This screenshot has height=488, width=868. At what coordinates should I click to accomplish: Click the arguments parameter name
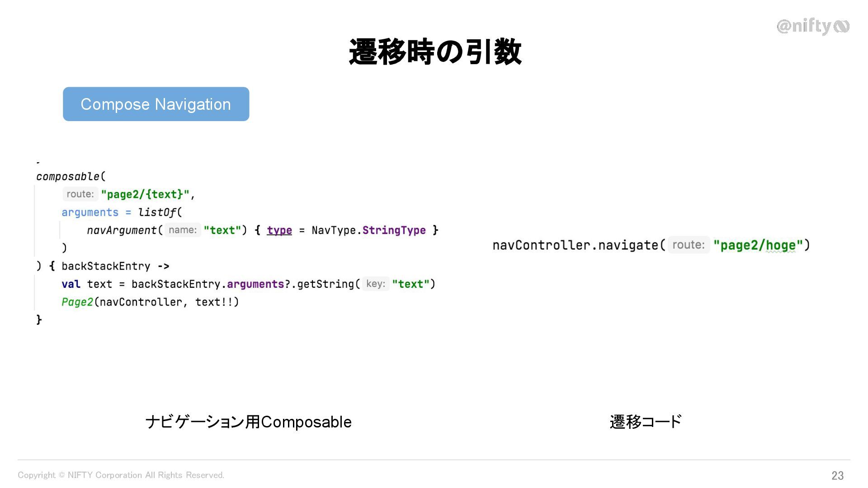click(x=90, y=212)
